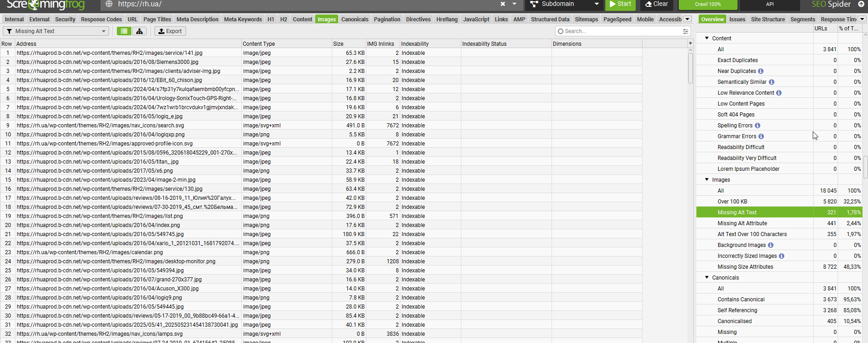Collapse the Canonicals section in Overview
This screenshot has height=343, width=868.
coord(707,278)
